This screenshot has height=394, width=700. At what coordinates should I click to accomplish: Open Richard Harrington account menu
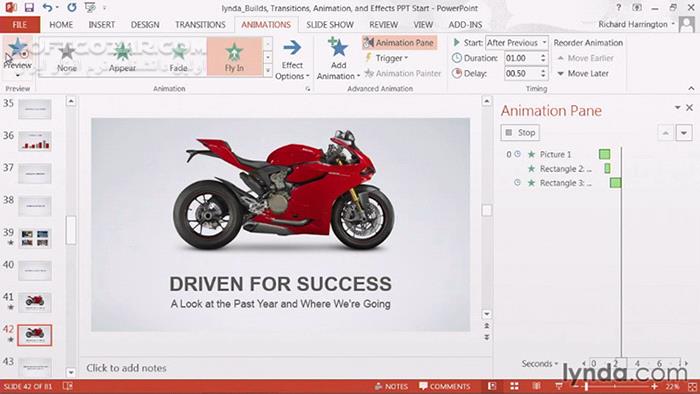tap(637, 25)
